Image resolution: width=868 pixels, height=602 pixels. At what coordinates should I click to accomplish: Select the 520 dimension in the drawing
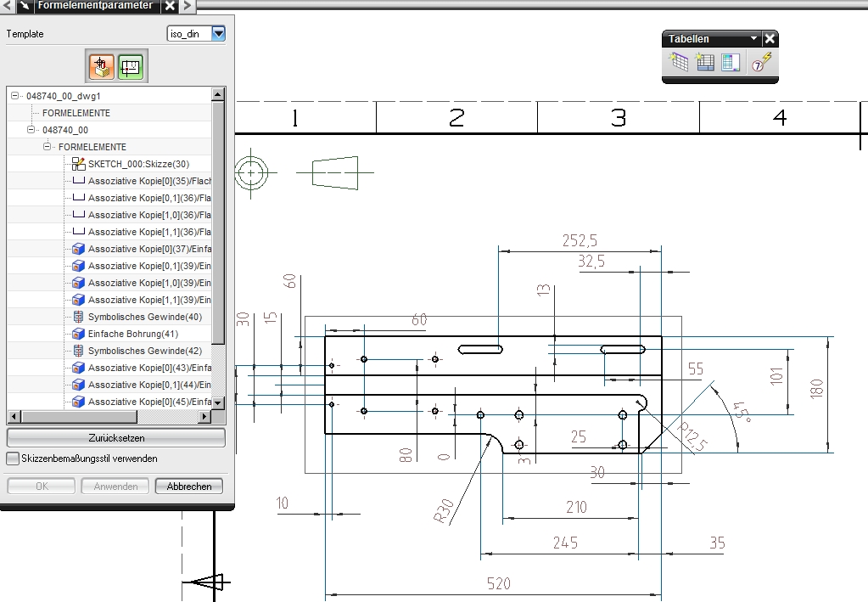pyautogui.click(x=498, y=583)
